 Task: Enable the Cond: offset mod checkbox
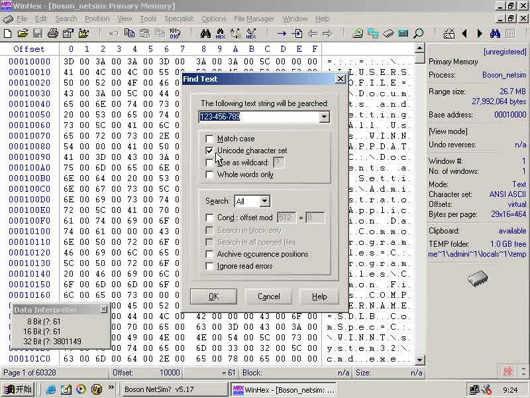(209, 217)
